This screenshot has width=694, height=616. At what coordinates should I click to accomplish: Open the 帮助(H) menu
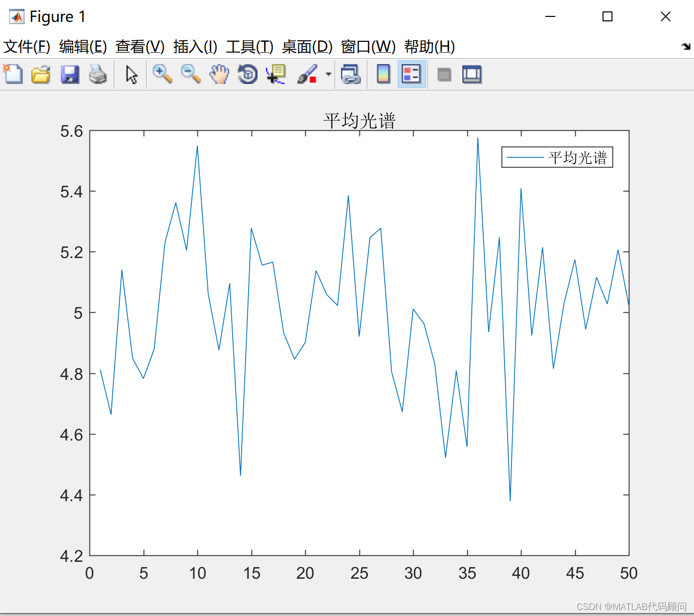429,47
